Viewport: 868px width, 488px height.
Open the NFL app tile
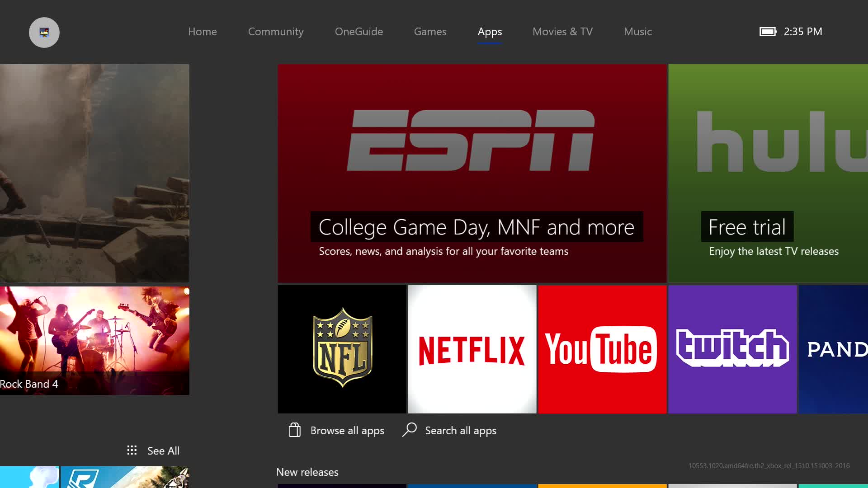tap(342, 349)
